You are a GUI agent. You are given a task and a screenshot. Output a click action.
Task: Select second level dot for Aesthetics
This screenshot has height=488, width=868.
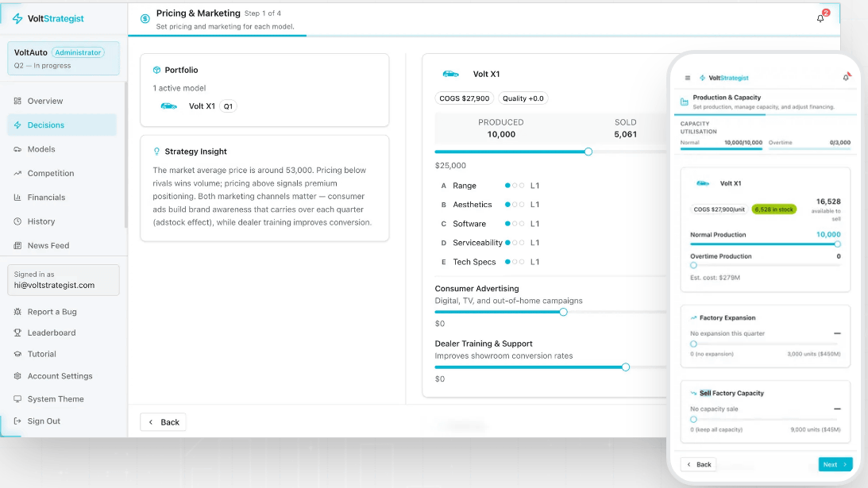tap(515, 205)
